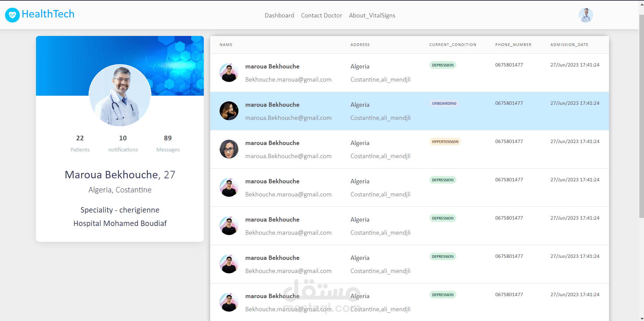This screenshot has height=321, width=644.
Task: Click the down arrow of the right scrollbar
Action: 642,318
